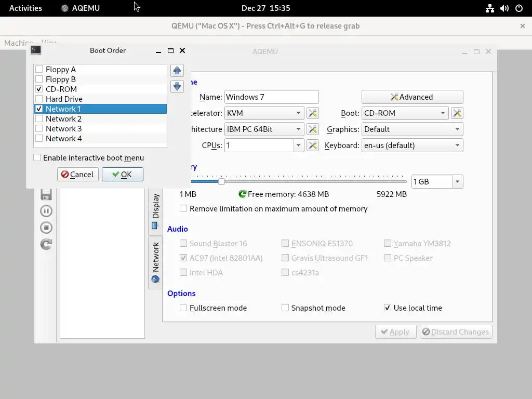
Task: Enable interactive boot menu checkbox
Action: click(x=37, y=158)
